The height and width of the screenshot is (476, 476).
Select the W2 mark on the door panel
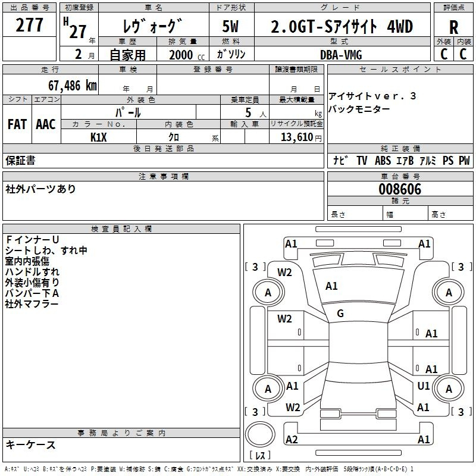pyautogui.click(x=284, y=319)
